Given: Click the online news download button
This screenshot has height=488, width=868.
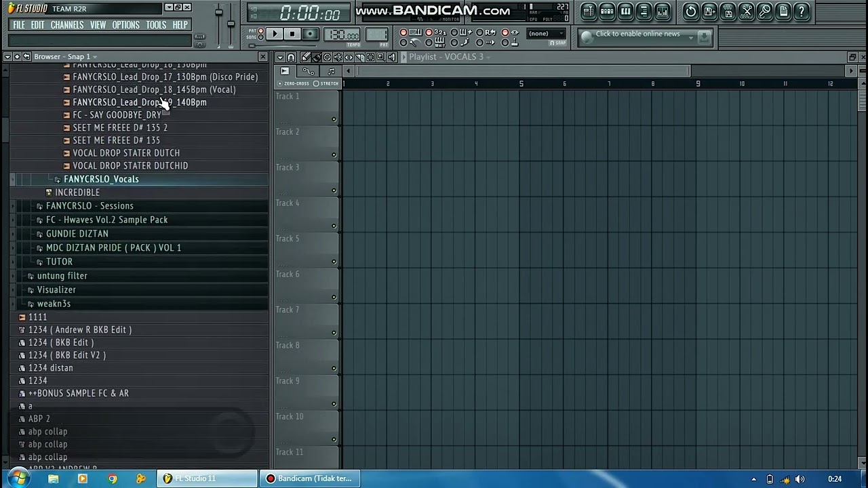Looking at the screenshot, I should tap(705, 37).
